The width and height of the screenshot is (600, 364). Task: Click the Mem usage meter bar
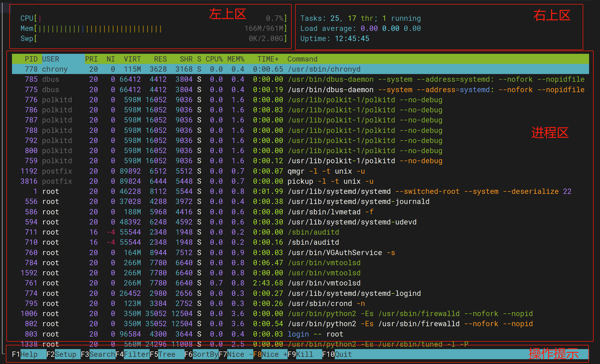pyautogui.click(x=100, y=28)
